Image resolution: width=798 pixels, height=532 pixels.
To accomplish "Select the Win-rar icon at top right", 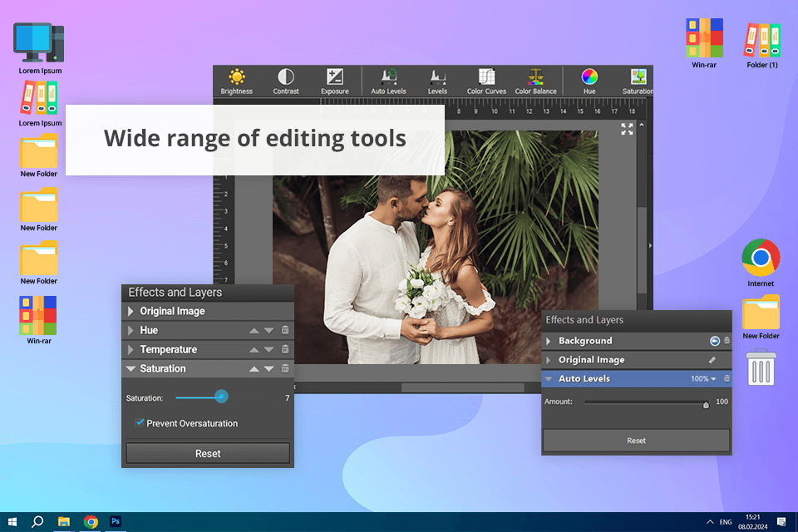I will pos(704,43).
